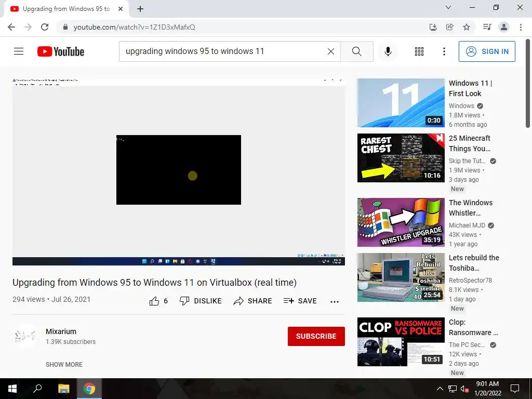Open the taskbar clock and date
This screenshot has height=399, width=532.
click(x=487, y=389)
